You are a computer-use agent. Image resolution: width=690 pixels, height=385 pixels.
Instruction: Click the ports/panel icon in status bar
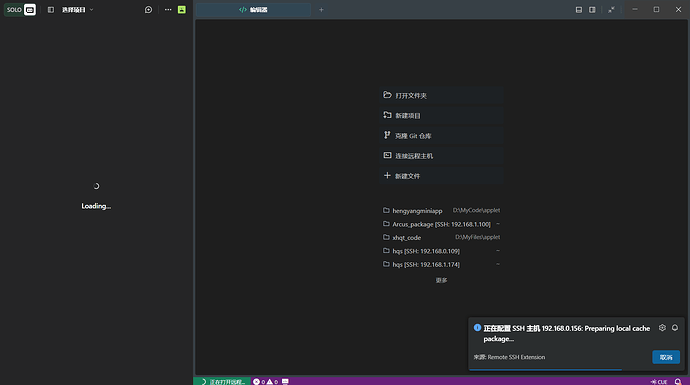(x=285, y=381)
